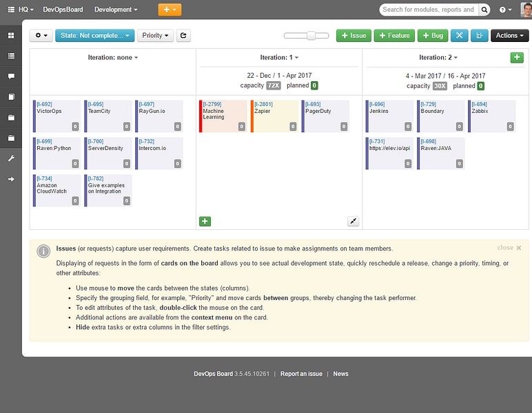Image resolution: width=532 pixels, height=413 pixels.
Task: Click the green Bug button
Action: tap(433, 36)
